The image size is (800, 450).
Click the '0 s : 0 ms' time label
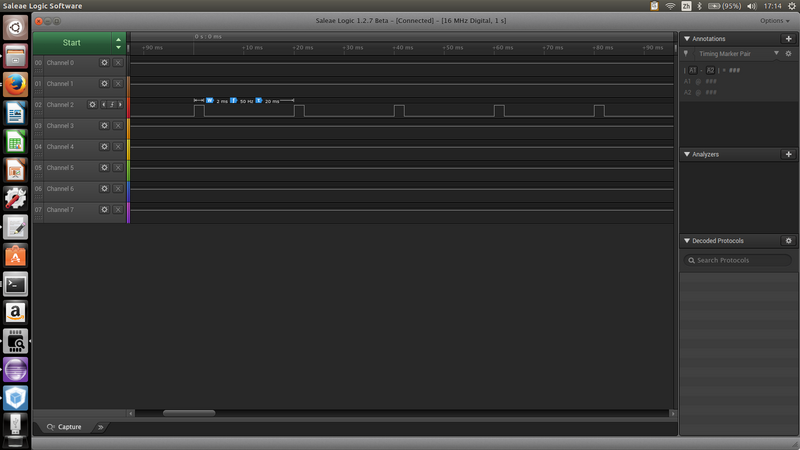click(208, 37)
